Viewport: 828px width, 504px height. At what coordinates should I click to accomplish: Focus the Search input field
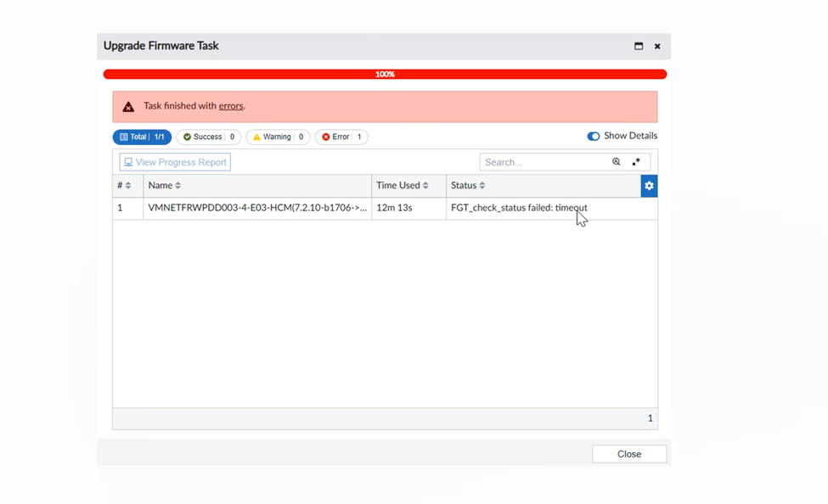(x=544, y=162)
